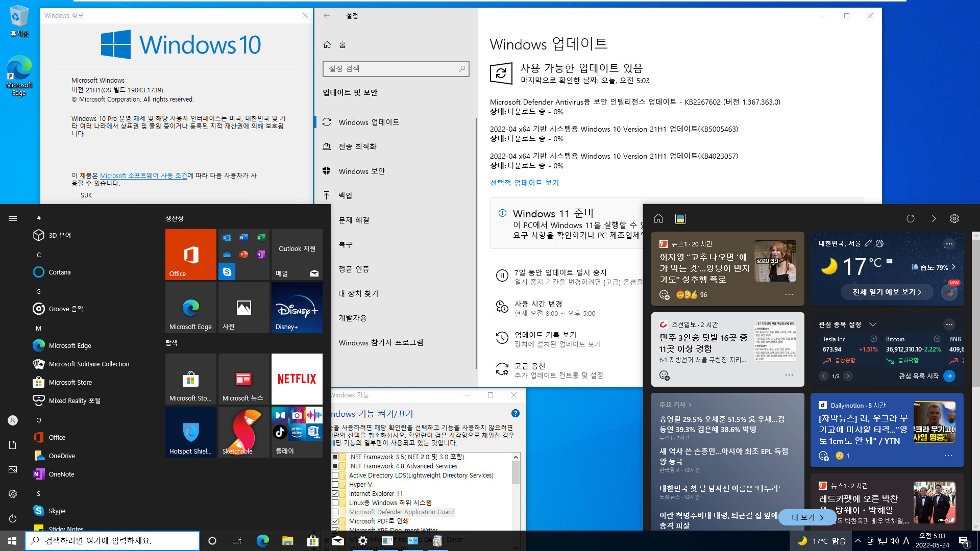The image size is (980, 551).
Task: Show hidden system tray icons chevron
Action: [x=858, y=541]
